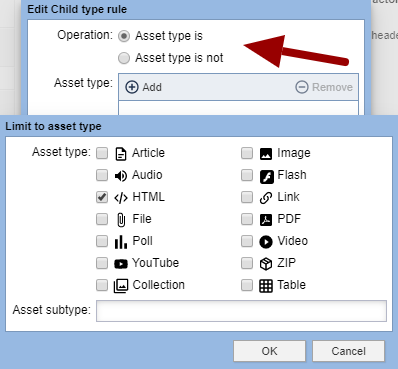The width and height of the screenshot is (398, 369).
Task: Click the File paperclip icon
Action: [121, 220]
